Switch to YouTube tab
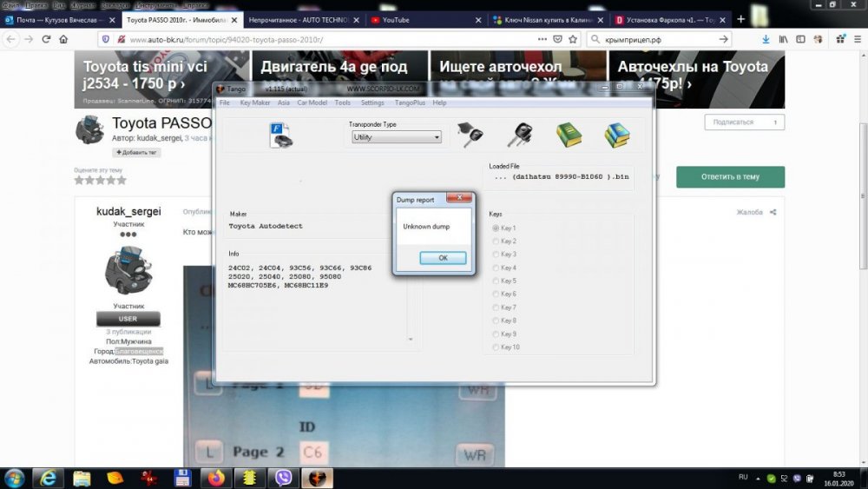Screen dimensions: 868x489 425,20
